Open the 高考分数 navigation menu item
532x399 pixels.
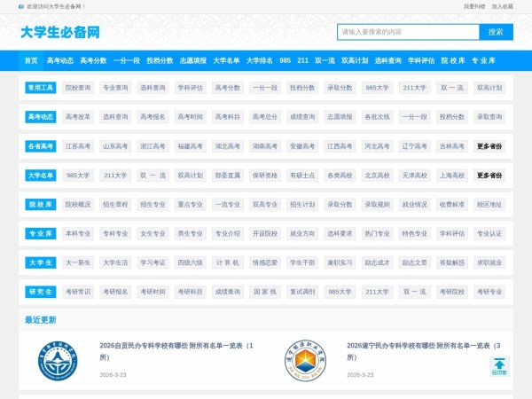coord(93,60)
